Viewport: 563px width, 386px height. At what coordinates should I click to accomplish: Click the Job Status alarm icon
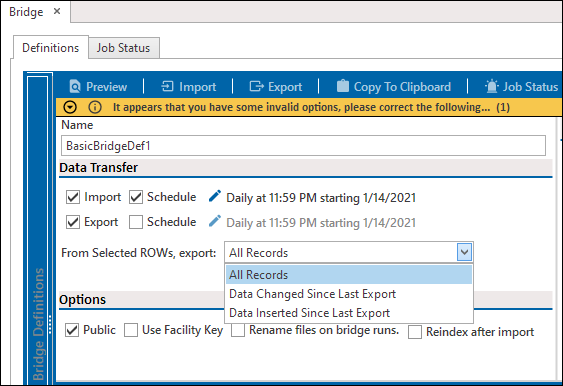pyautogui.click(x=492, y=86)
